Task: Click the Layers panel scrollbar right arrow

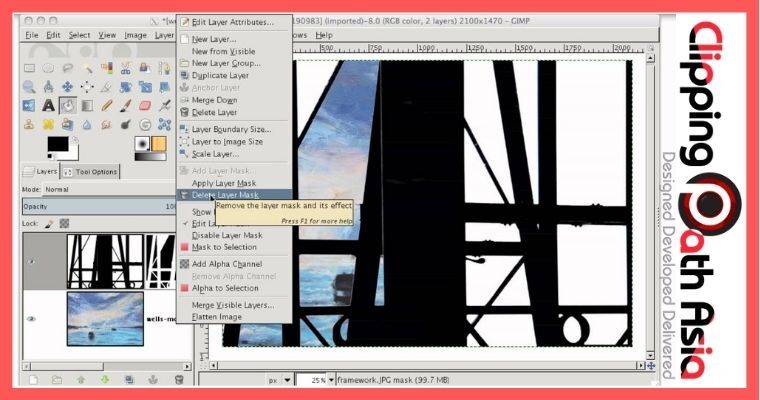Action: click(187, 367)
